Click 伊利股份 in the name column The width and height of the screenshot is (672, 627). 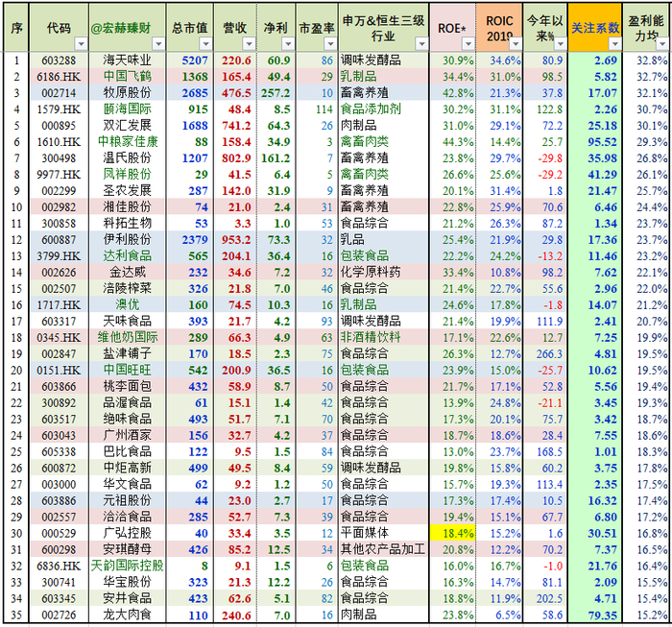(128, 240)
